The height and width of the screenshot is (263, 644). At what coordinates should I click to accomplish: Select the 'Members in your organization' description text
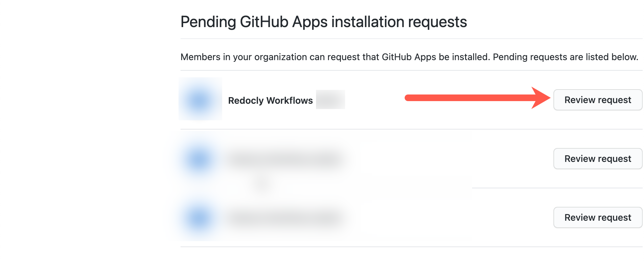(x=409, y=57)
